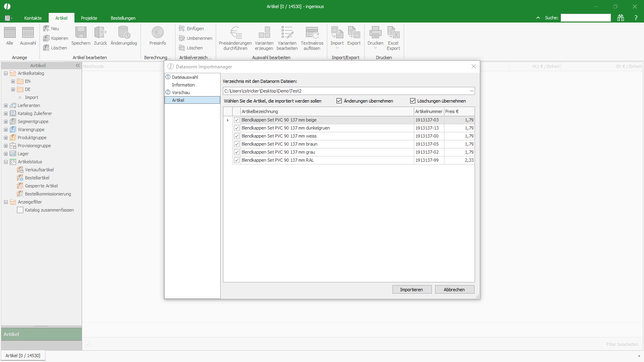Collapse the Artikel sidebar panel

pos(78,65)
